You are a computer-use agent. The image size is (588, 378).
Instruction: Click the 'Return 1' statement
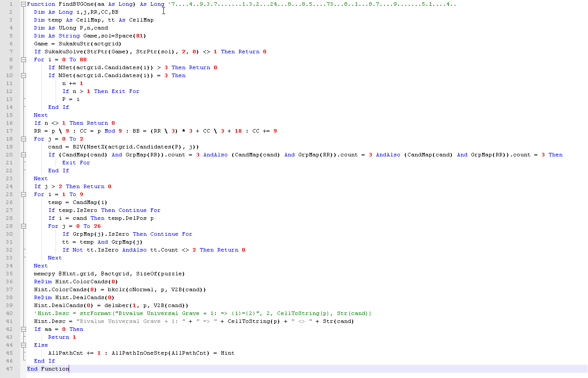(62, 337)
